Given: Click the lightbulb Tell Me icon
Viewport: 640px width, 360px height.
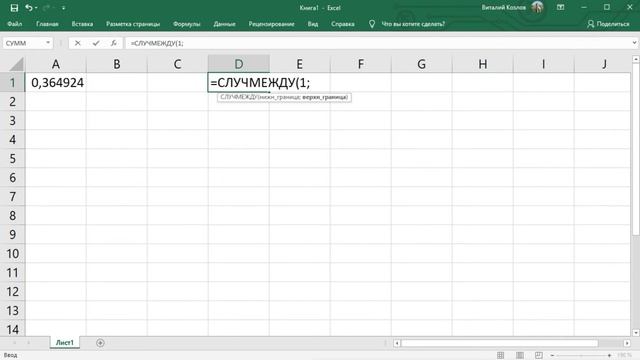Looking at the screenshot, I should point(371,24).
